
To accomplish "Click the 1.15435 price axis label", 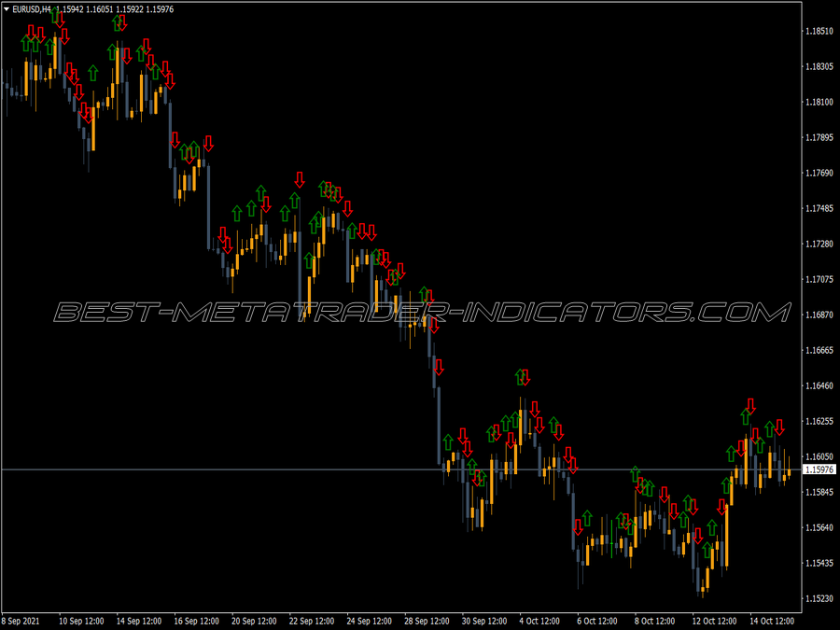I will (x=819, y=563).
